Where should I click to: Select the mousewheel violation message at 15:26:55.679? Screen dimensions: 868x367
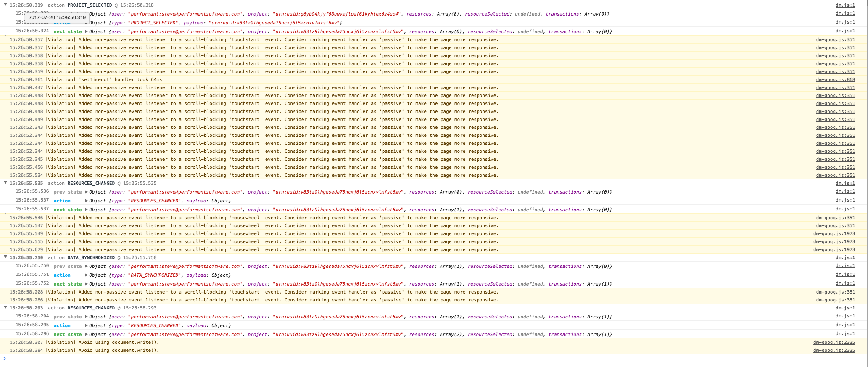click(272, 249)
